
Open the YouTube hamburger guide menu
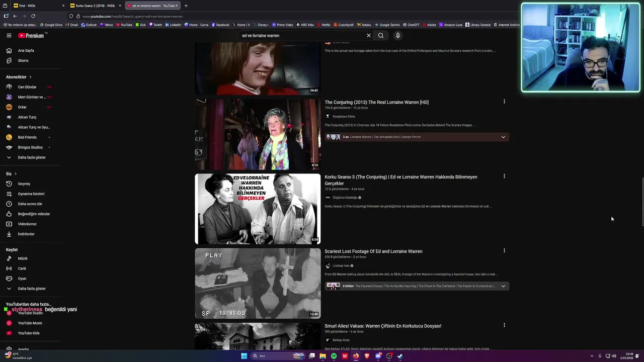pyautogui.click(x=9, y=35)
